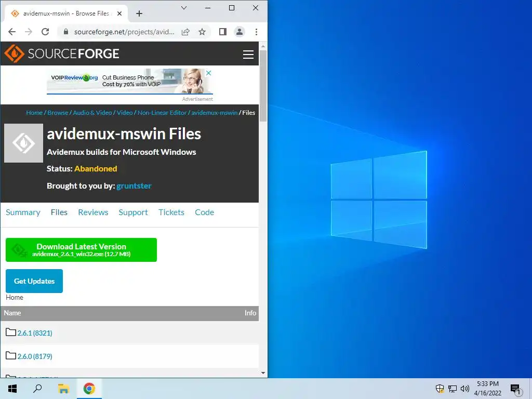The width and height of the screenshot is (532, 399).
Task: Open Chrome side panel icon
Action: coord(222,32)
